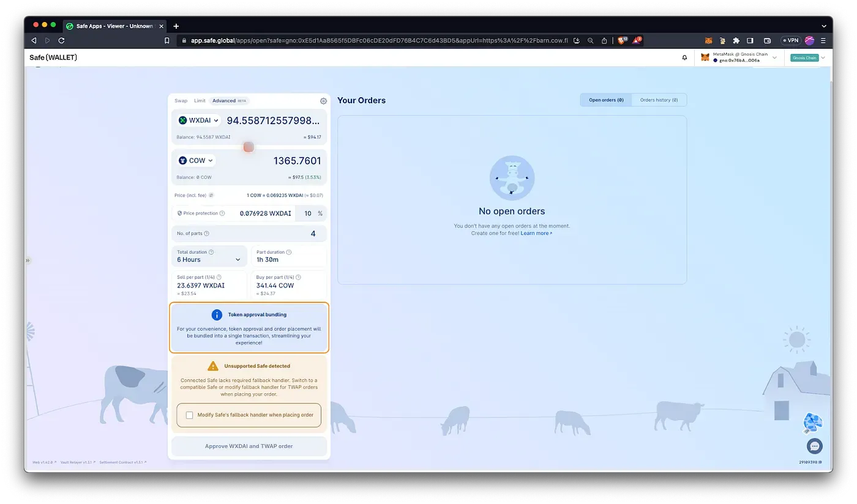This screenshot has width=857, height=504.
Task: Expand the Gnosis Chain network selector
Action: [x=808, y=57]
